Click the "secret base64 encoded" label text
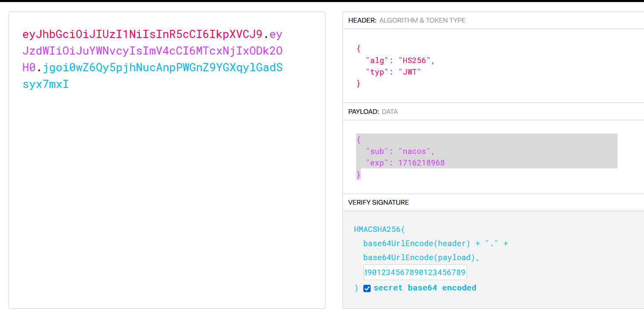 tap(425, 288)
